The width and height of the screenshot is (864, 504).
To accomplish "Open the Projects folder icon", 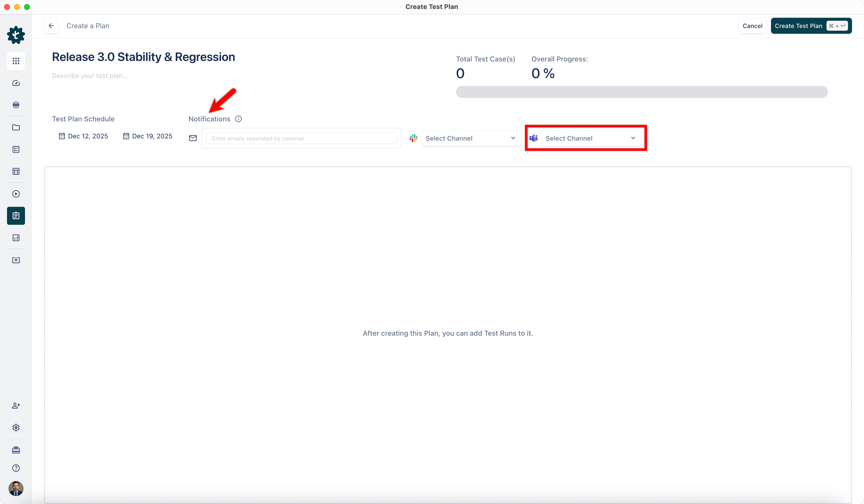I will pos(16,127).
